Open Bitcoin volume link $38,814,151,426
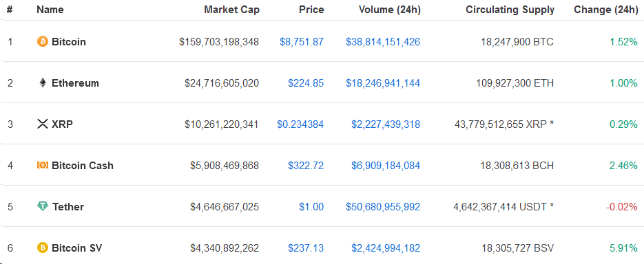 pos(383,42)
